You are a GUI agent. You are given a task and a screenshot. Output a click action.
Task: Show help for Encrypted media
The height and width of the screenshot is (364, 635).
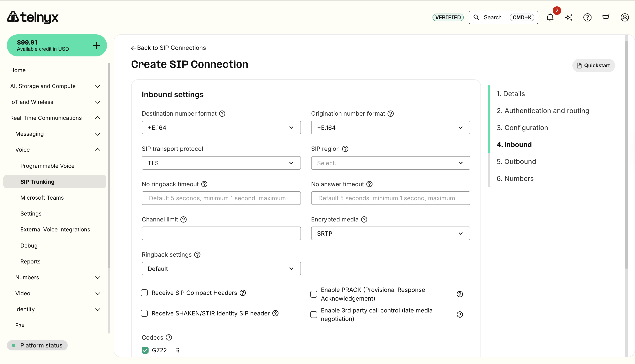(364, 220)
